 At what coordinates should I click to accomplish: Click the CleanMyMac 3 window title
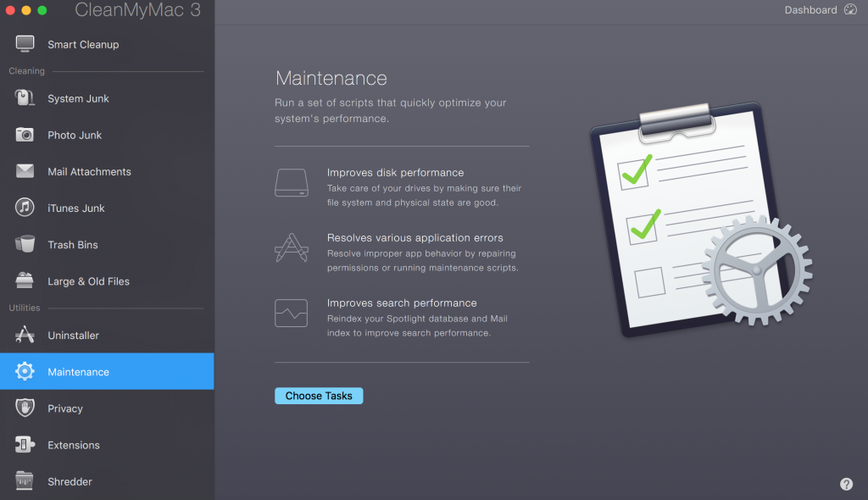pos(137,10)
